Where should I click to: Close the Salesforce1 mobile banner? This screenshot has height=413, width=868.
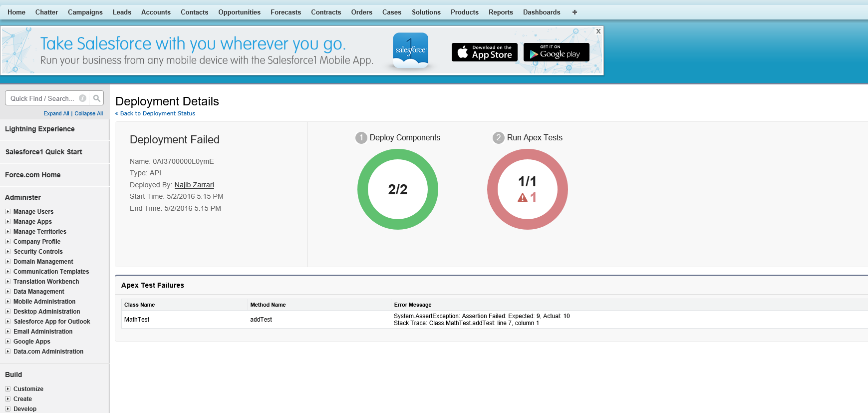598,31
